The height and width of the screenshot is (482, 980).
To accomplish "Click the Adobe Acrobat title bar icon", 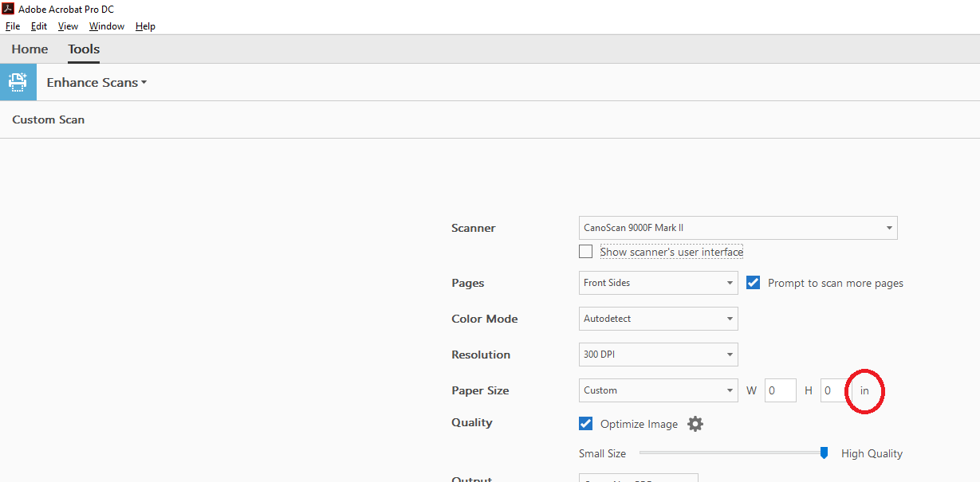I will coord(8,9).
